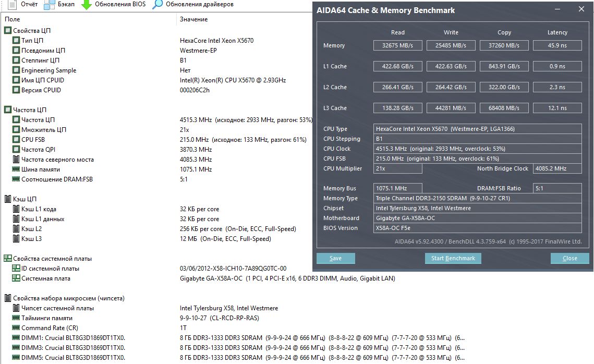Click the icon beside CPU FSB row
594x364 pixels.
tap(16, 139)
